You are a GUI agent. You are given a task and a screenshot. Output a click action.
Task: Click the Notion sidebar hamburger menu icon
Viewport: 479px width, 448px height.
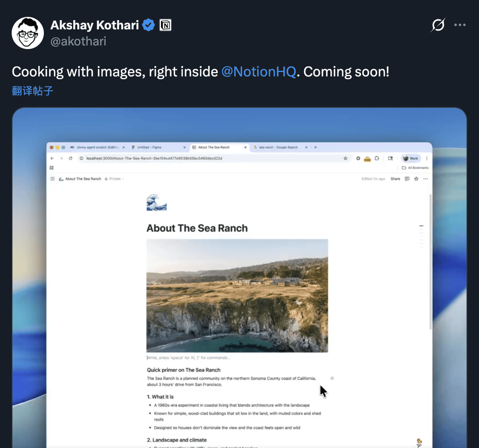point(52,179)
